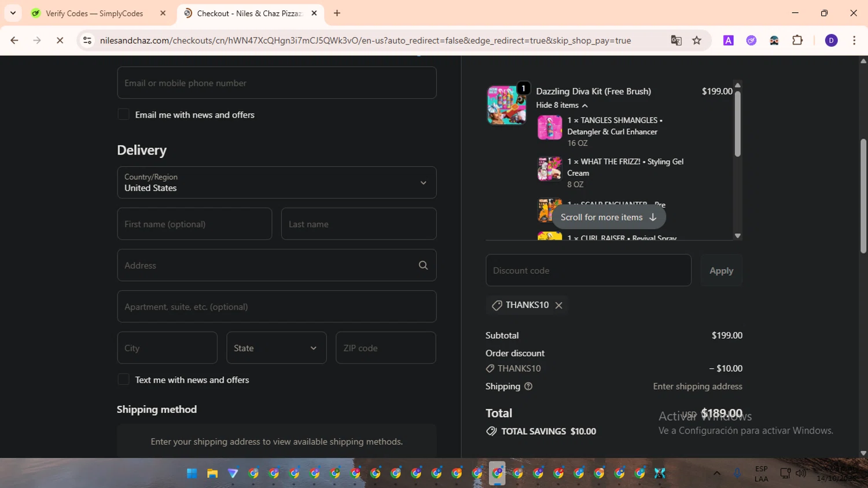Check Email me with news and offers
This screenshot has height=488, width=868.
[123, 115]
